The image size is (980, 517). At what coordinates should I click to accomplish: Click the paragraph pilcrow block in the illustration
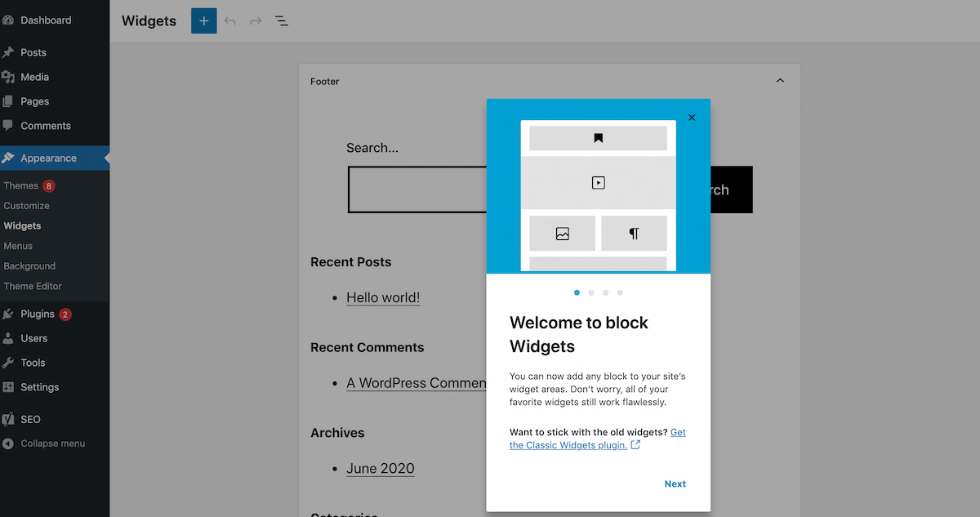[x=634, y=234]
